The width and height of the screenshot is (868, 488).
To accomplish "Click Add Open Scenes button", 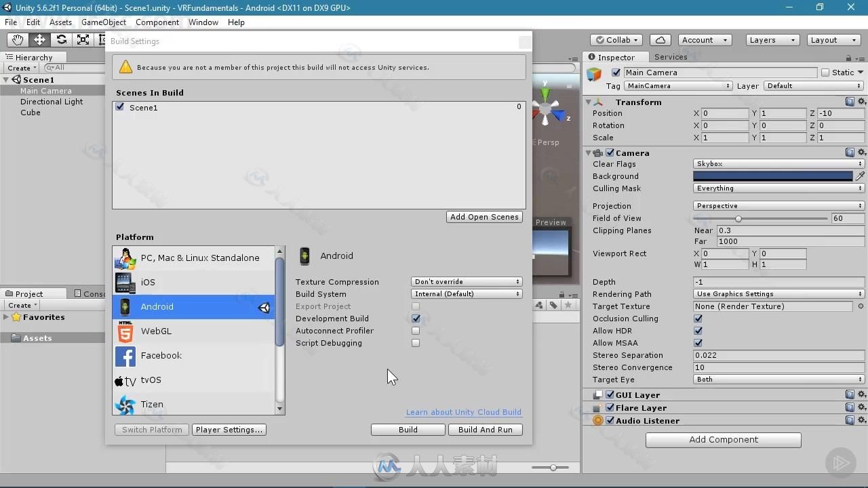I will pyautogui.click(x=484, y=217).
